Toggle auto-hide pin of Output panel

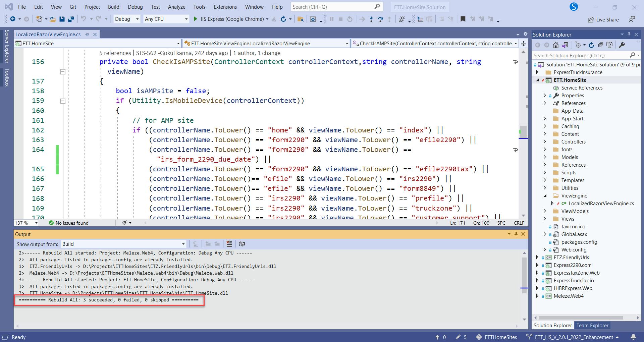coord(516,234)
